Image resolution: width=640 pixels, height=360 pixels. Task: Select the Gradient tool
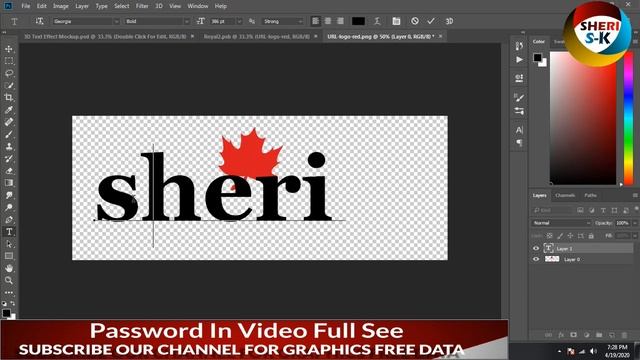9,183
